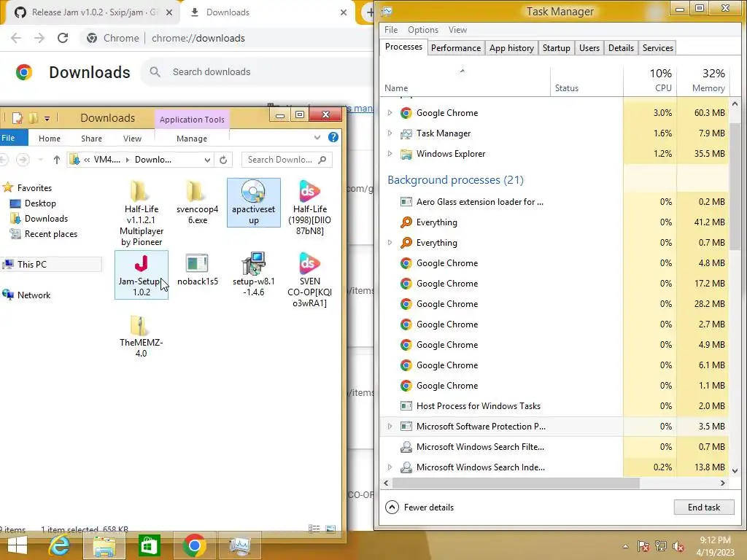The width and height of the screenshot is (747, 560).
Task: Select the TheMEMZ-4.0 zip folder
Action: point(141,335)
